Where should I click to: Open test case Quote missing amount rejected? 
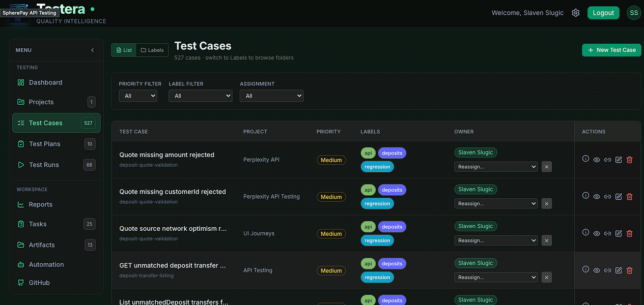click(x=167, y=155)
